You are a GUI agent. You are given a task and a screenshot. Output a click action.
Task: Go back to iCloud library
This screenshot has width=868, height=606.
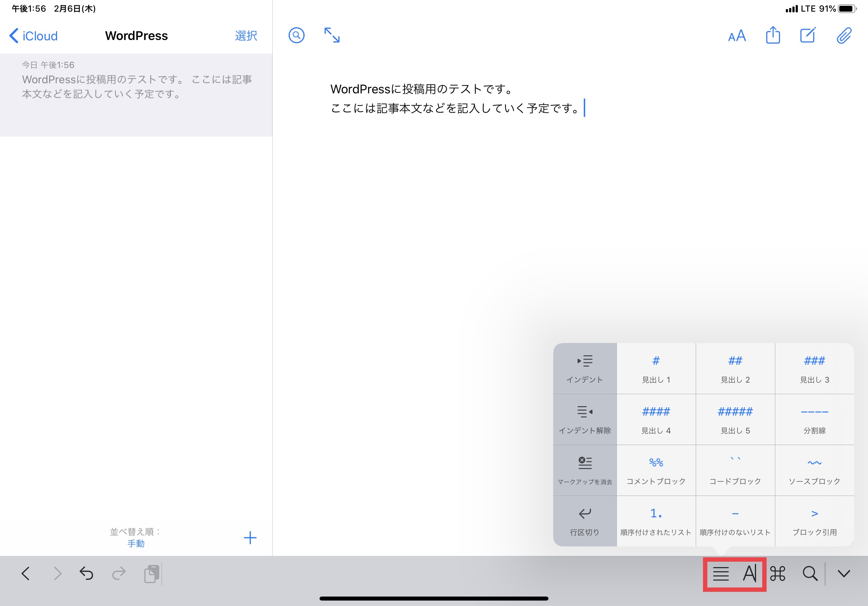(x=33, y=36)
